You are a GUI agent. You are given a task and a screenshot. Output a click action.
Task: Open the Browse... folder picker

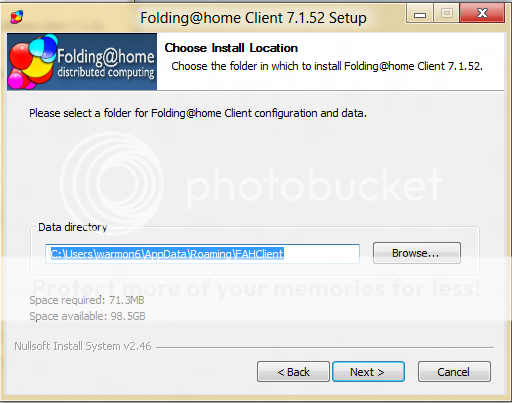417,253
